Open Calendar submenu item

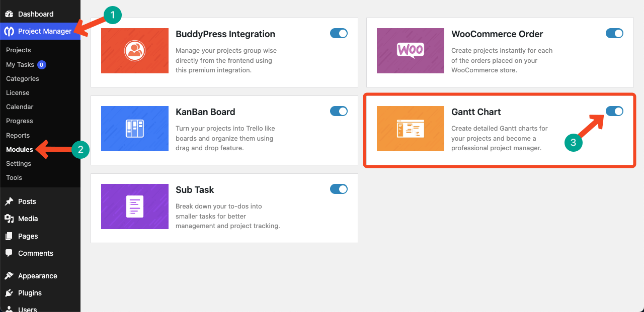click(x=20, y=107)
